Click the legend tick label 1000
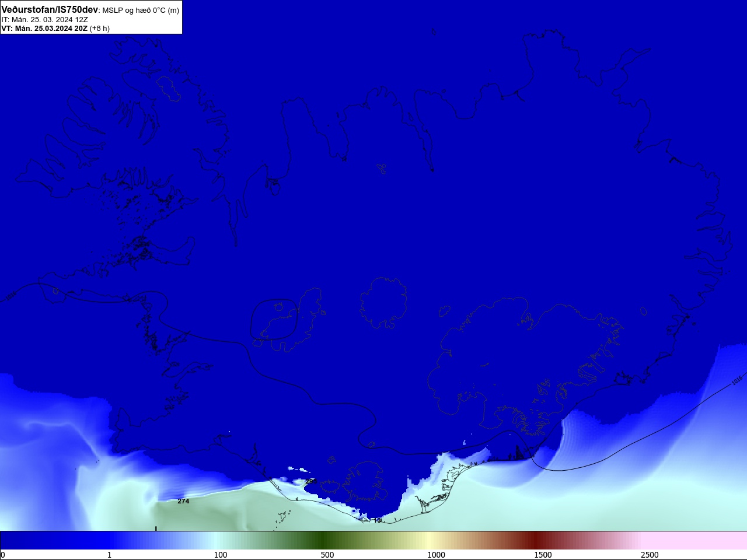The height and width of the screenshot is (560, 747). [x=436, y=555]
